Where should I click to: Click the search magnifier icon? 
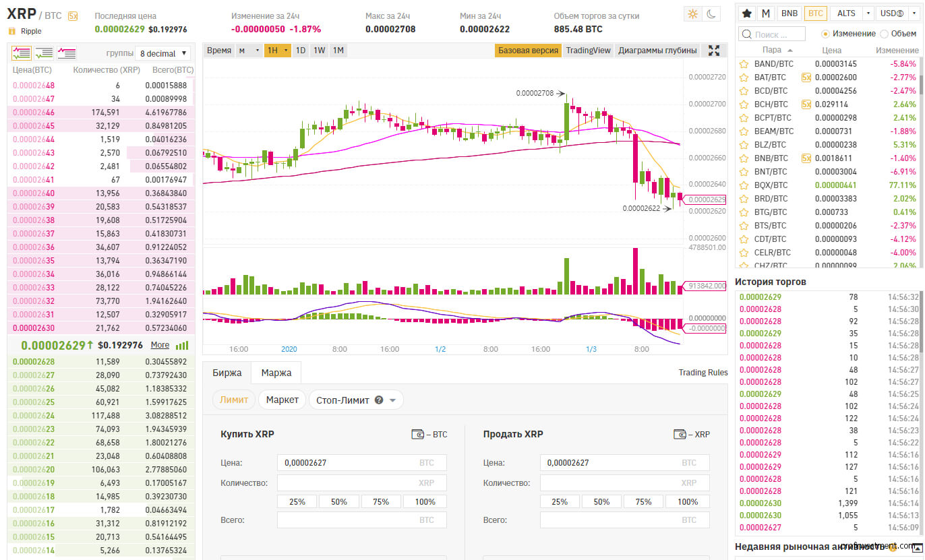747,34
